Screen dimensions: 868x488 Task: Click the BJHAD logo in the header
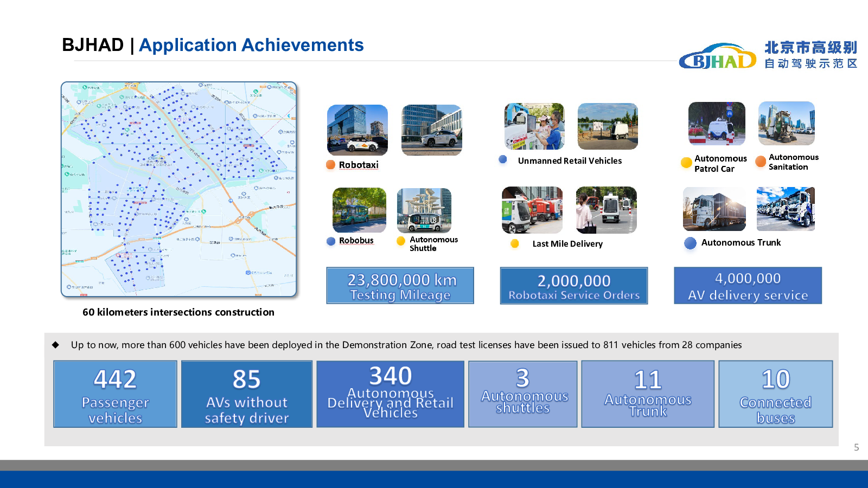click(x=717, y=57)
